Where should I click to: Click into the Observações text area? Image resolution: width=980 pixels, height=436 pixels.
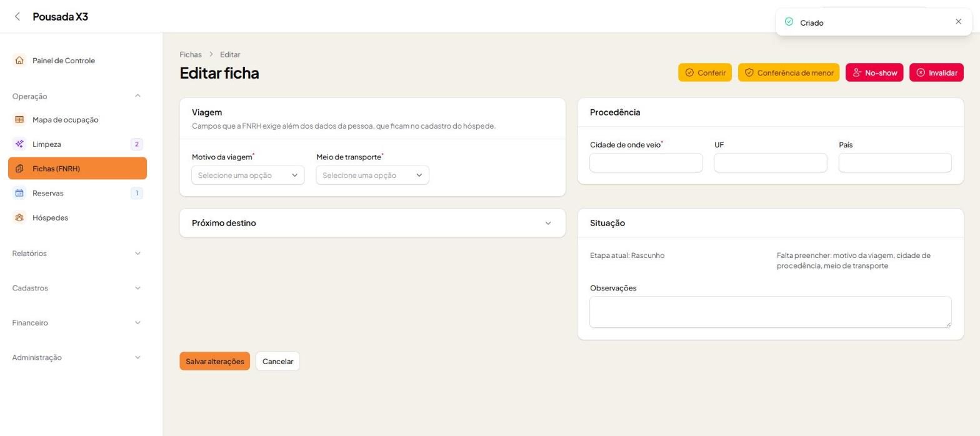point(771,312)
